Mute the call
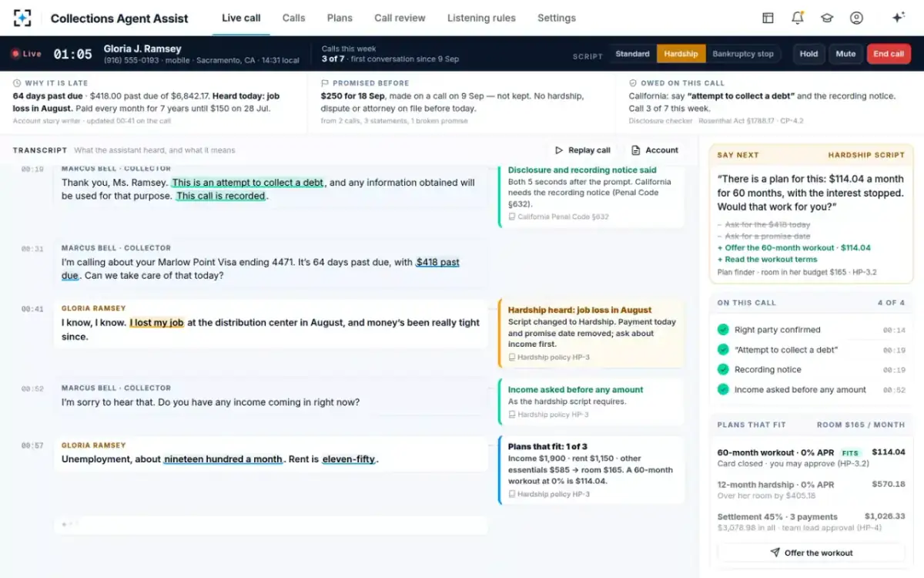The image size is (924, 578). click(x=845, y=54)
